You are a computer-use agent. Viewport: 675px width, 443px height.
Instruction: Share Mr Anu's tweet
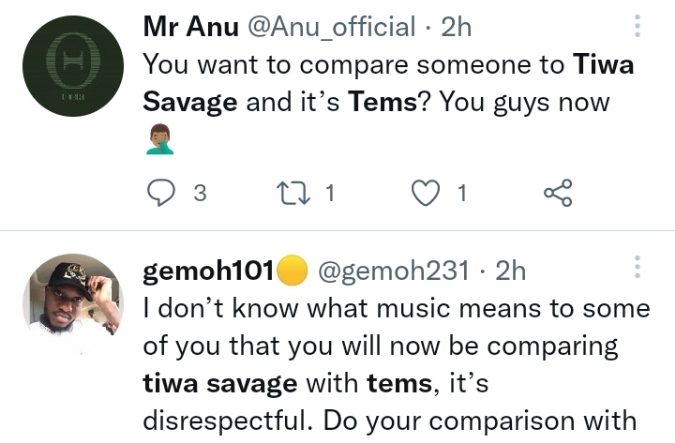(x=556, y=195)
